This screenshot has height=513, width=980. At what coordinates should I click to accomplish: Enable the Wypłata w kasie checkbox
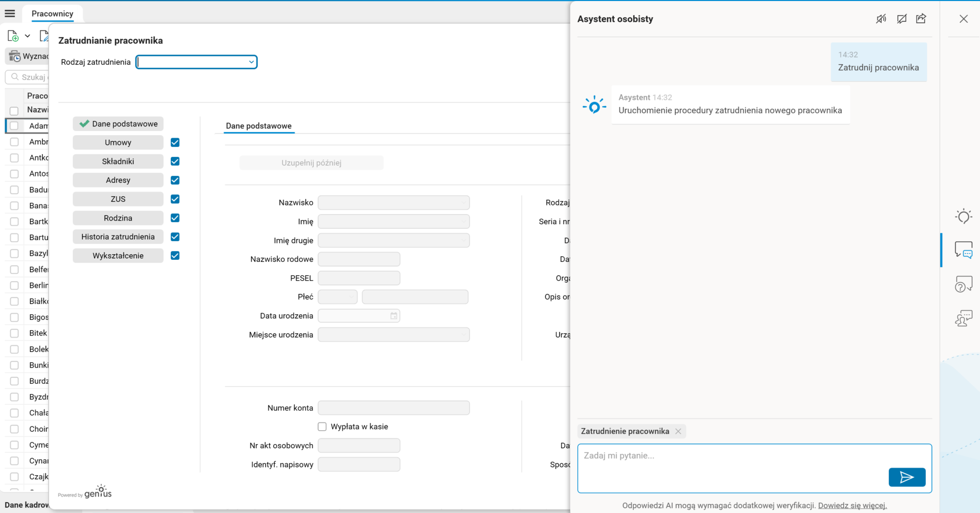322,427
